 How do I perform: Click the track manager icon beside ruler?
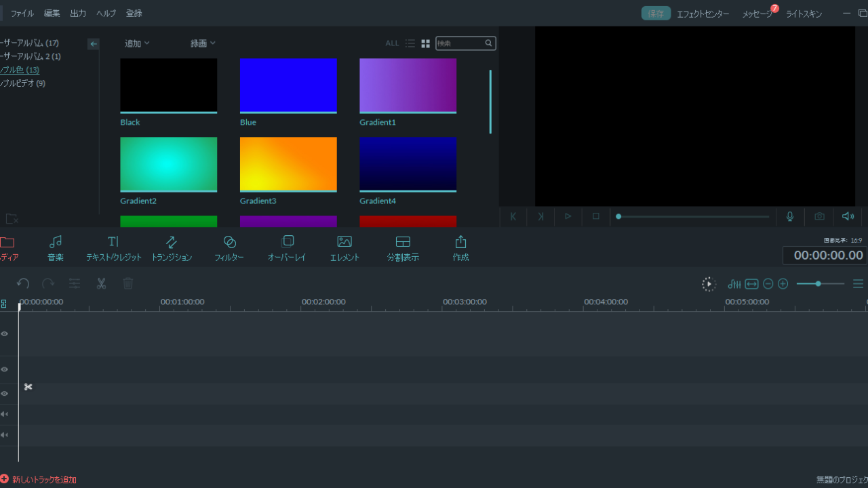4,304
